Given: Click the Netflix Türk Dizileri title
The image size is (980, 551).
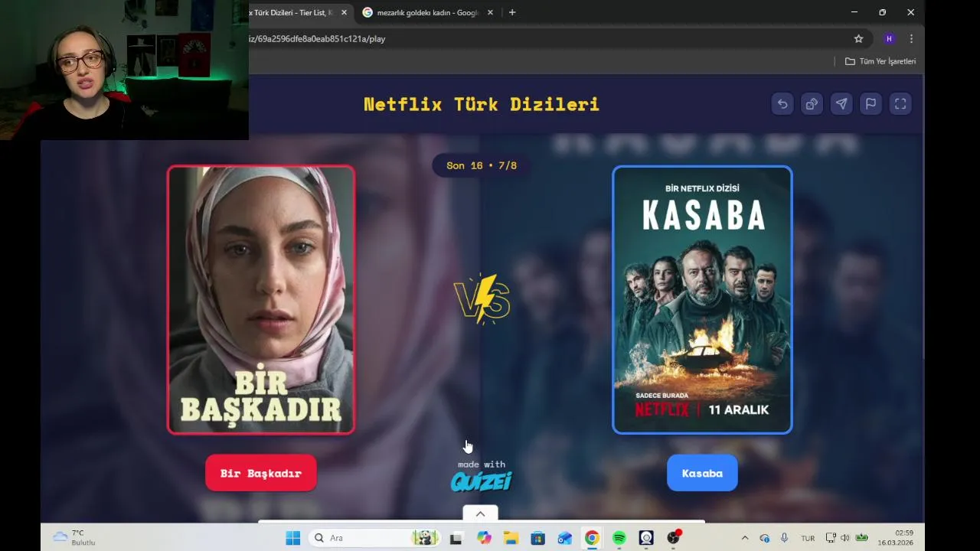Looking at the screenshot, I should coord(481,104).
